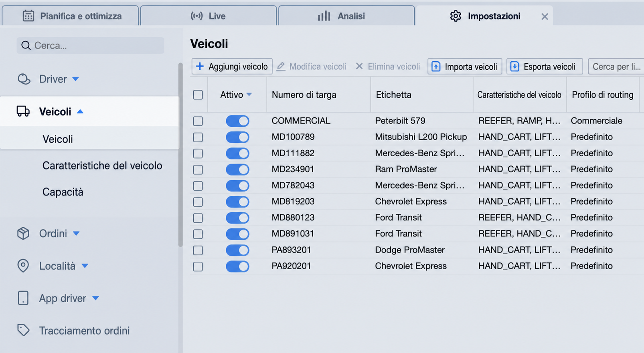
Task: Check the box for vehicle MD100789
Action: point(198,137)
